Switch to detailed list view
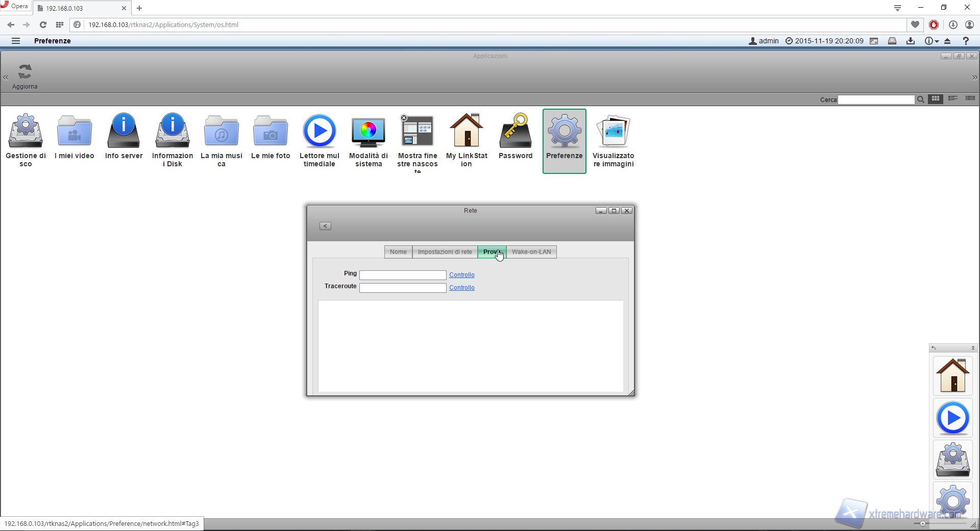 tap(970, 99)
